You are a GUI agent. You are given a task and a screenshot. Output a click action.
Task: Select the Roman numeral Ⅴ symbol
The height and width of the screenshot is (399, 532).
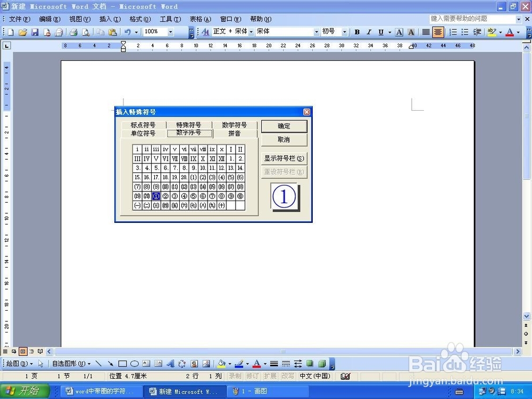pyautogui.click(x=156, y=159)
